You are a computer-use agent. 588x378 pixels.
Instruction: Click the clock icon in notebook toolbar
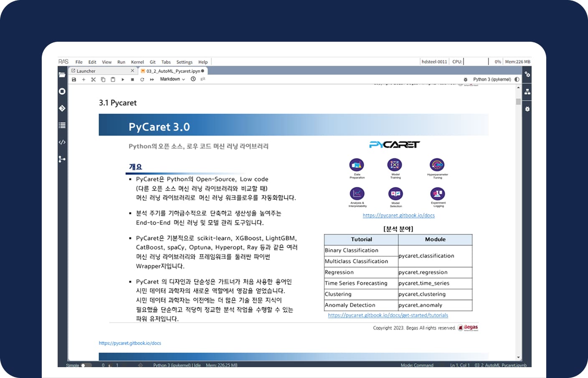coord(193,79)
